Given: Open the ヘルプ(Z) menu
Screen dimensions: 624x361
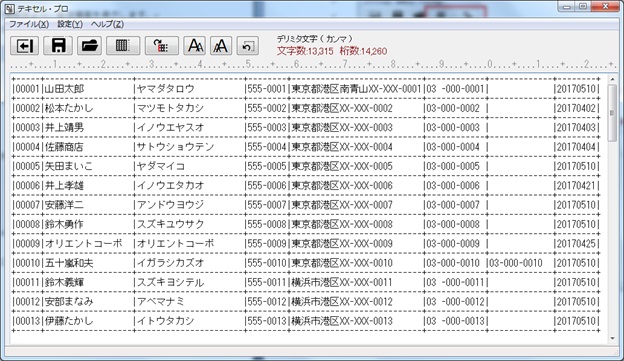Looking at the screenshot, I should click(x=107, y=24).
